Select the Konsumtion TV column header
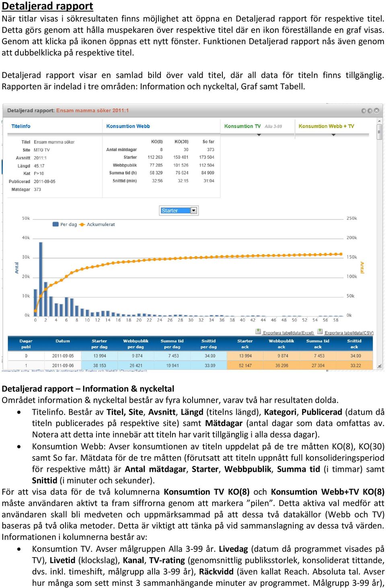 pyautogui.click(x=242, y=126)
